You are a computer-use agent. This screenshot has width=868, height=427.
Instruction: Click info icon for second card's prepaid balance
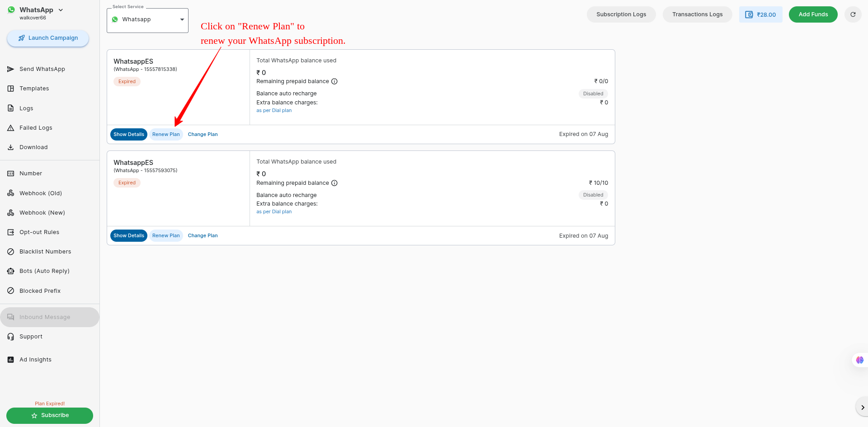[x=335, y=183]
